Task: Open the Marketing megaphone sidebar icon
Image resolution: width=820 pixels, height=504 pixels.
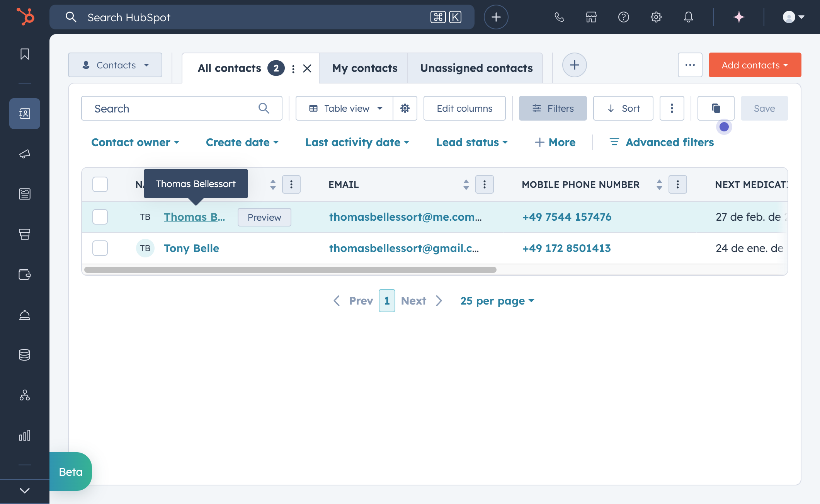Action: tap(25, 154)
